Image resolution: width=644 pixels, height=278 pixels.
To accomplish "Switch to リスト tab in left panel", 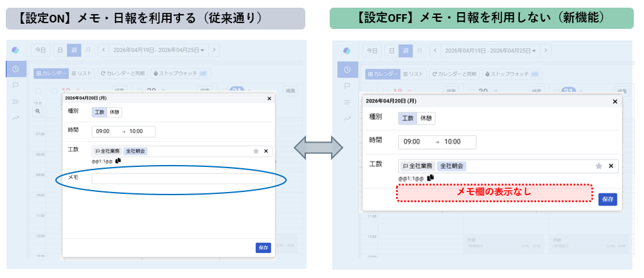I will [x=82, y=74].
